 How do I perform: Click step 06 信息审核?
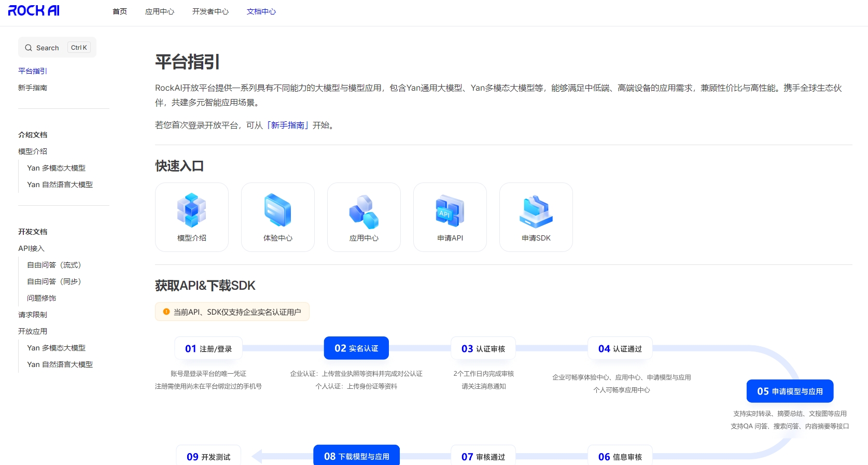[620, 456]
